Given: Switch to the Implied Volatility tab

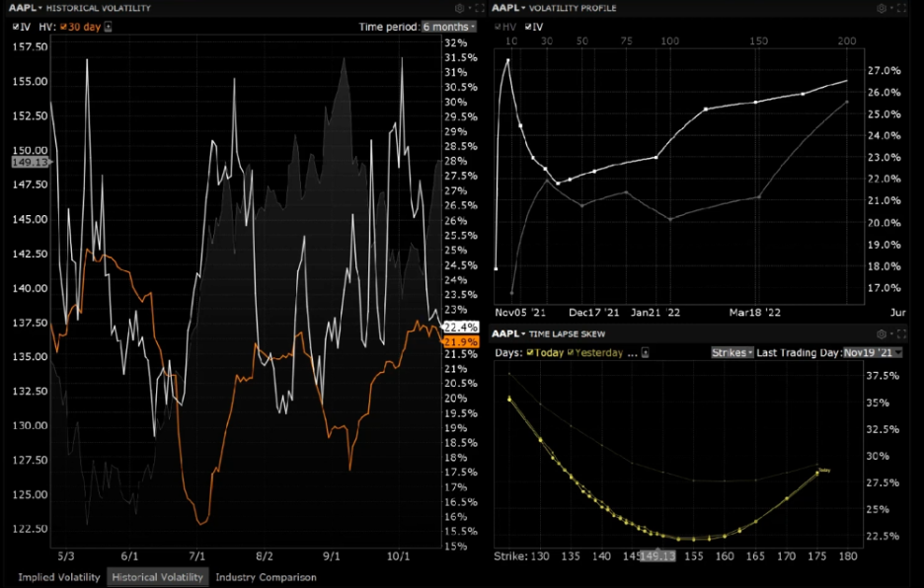Looking at the screenshot, I should click(59, 577).
